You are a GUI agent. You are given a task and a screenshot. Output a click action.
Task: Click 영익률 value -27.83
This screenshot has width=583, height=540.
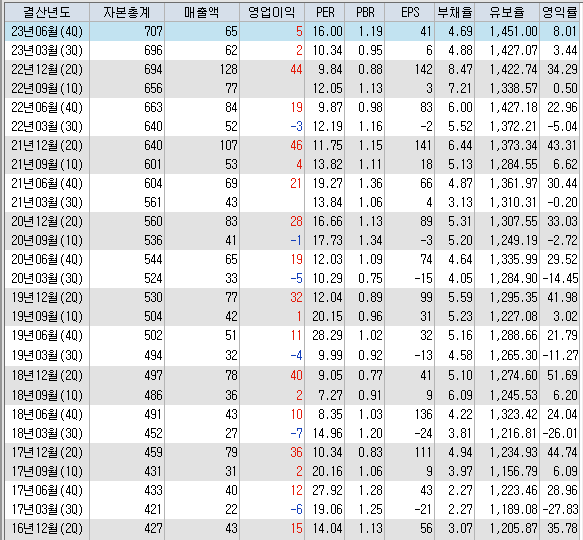click(560, 509)
